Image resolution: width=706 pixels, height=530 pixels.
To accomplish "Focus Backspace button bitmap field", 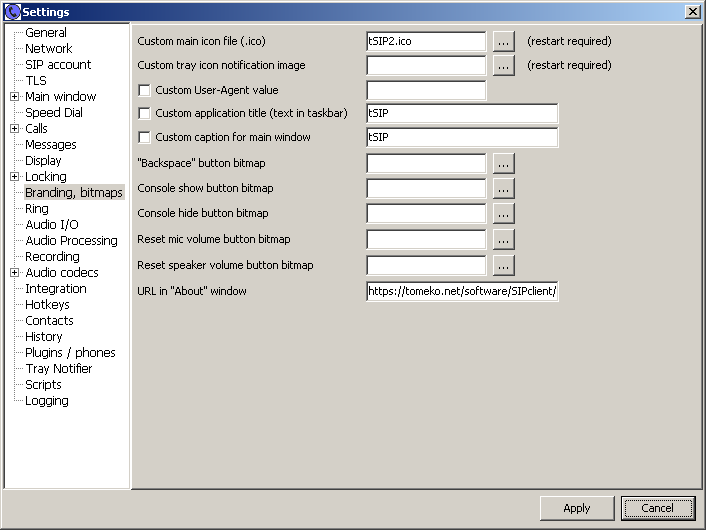I will (x=426, y=163).
